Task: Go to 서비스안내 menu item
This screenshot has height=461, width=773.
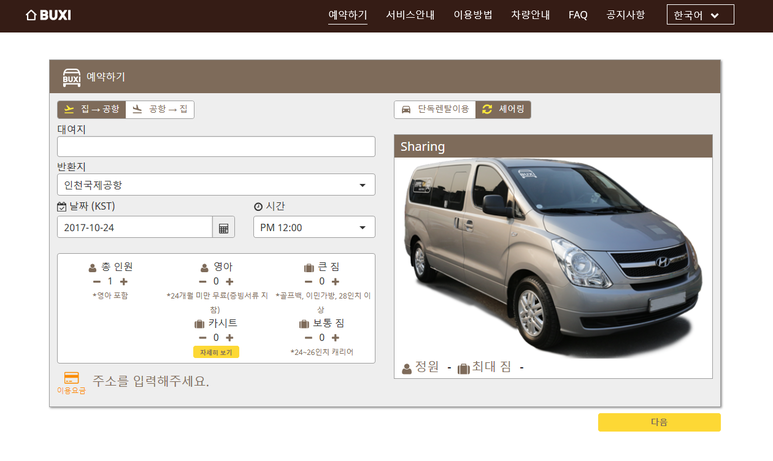Action: pos(410,15)
